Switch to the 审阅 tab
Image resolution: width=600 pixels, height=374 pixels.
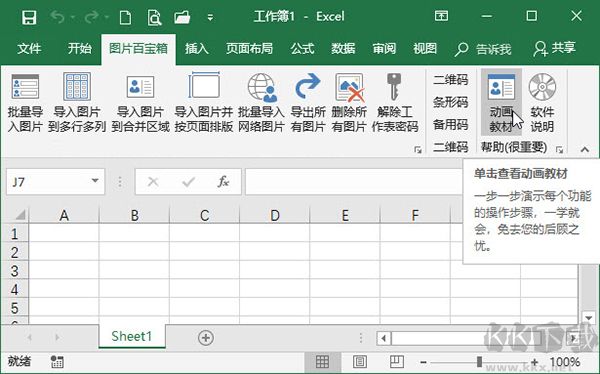click(x=384, y=49)
